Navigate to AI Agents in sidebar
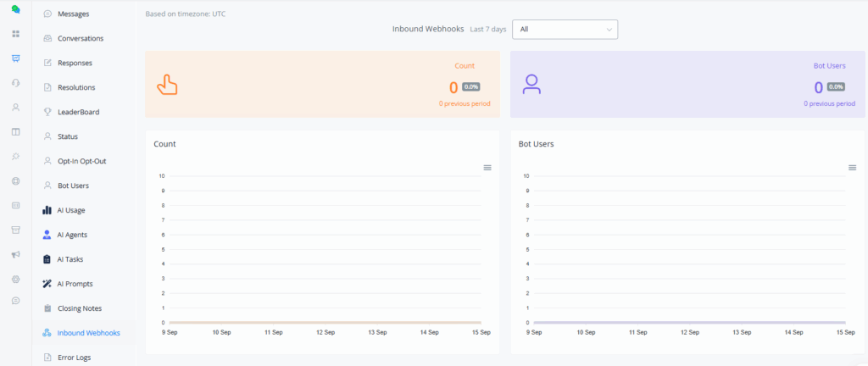Viewport: 868px width, 366px height. click(72, 235)
